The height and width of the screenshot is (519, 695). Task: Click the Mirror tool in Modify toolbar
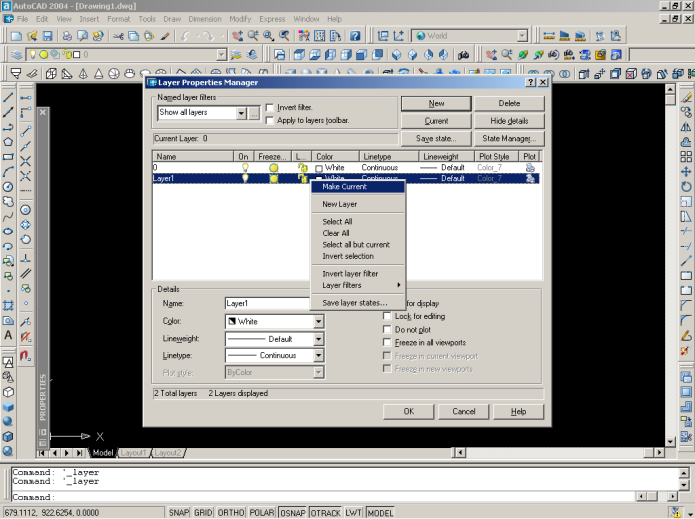tap(686, 127)
